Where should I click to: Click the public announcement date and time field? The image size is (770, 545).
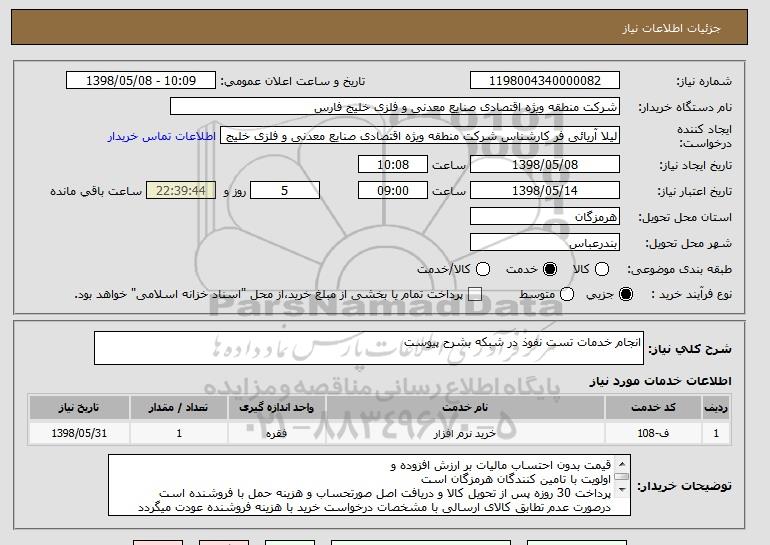141,81
